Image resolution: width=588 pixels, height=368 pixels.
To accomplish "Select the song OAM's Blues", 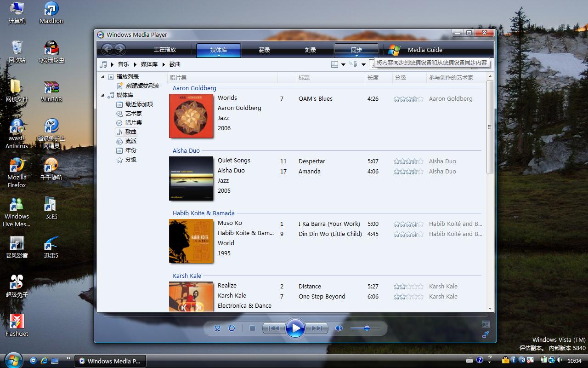I will [316, 98].
